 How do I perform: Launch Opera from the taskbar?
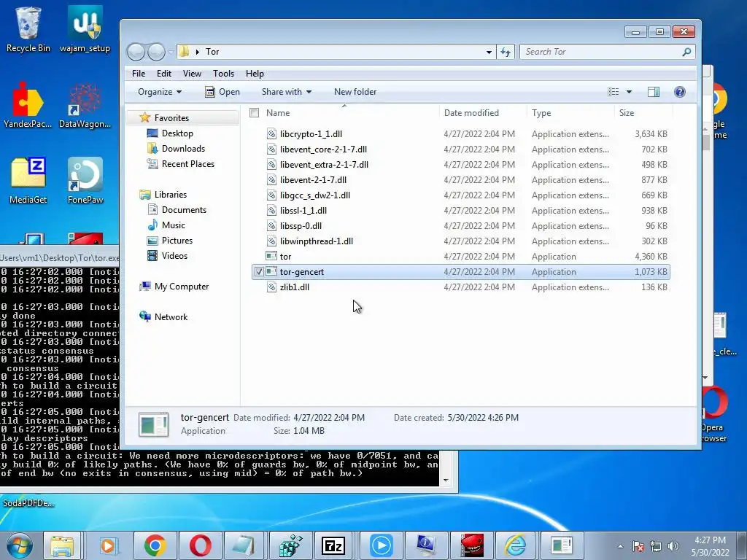coord(201,545)
